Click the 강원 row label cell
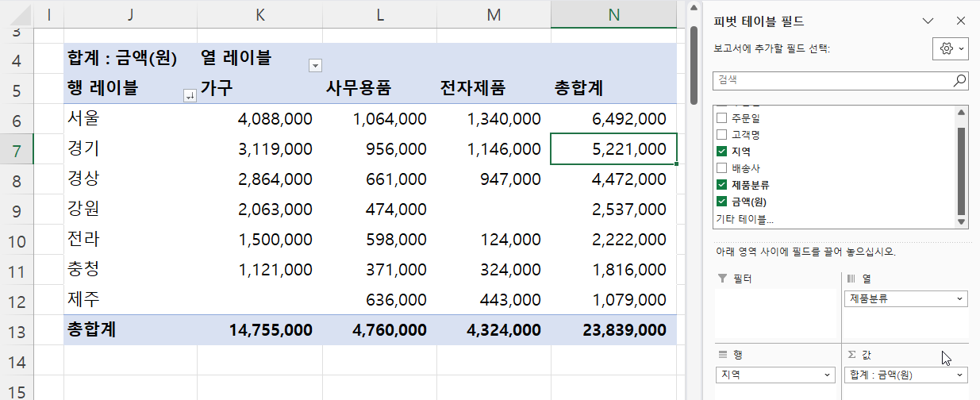This screenshot has height=400, width=980. (x=131, y=210)
